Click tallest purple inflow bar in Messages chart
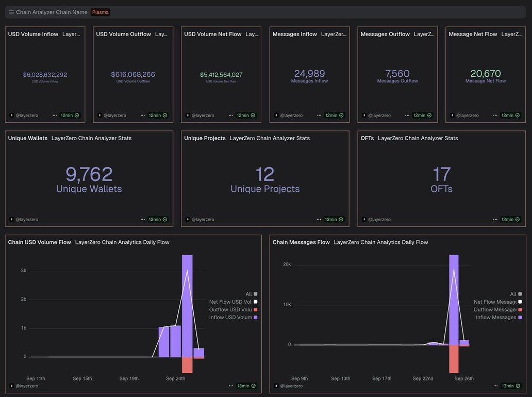Image resolution: width=532 pixels, height=397 pixels. click(x=454, y=300)
